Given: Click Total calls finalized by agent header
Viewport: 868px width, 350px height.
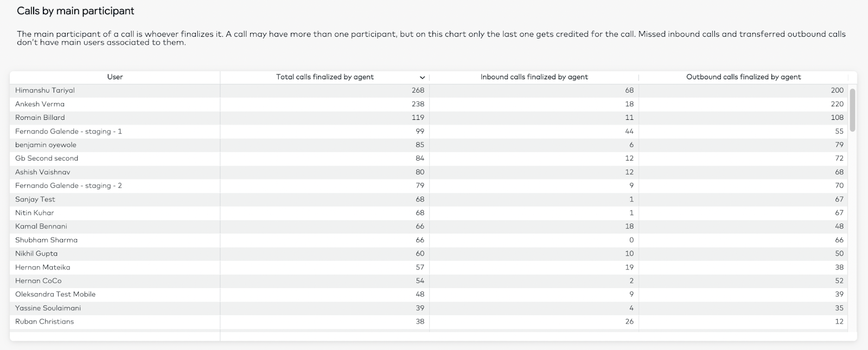Looking at the screenshot, I should pos(324,77).
